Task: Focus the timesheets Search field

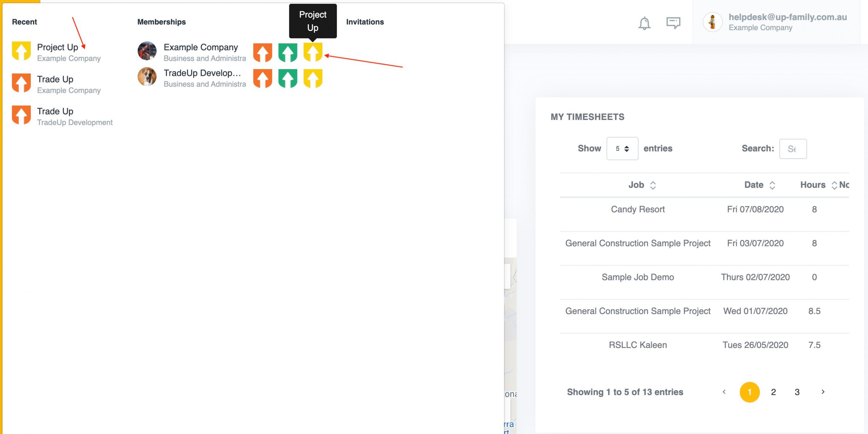Action: (793, 149)
